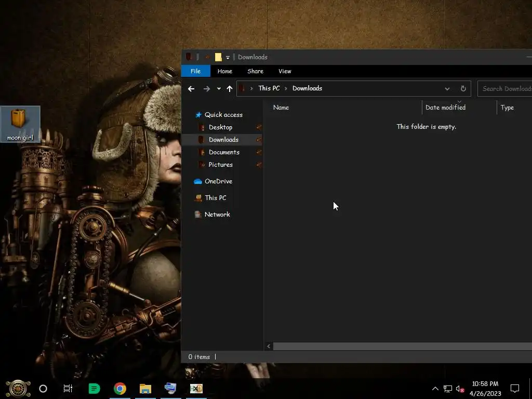Click the 4/26/2023 date on taskbar
Viewport: 532px width, 399px height.
click(485, 394)
